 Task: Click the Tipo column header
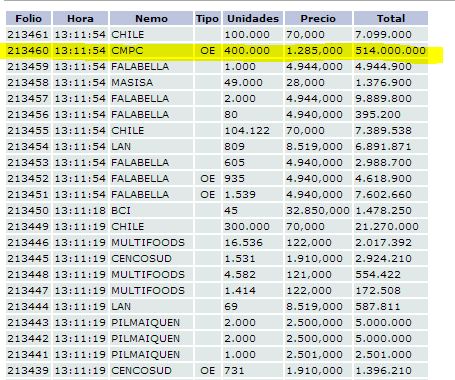pyautogui.click(x=207, y=18)
